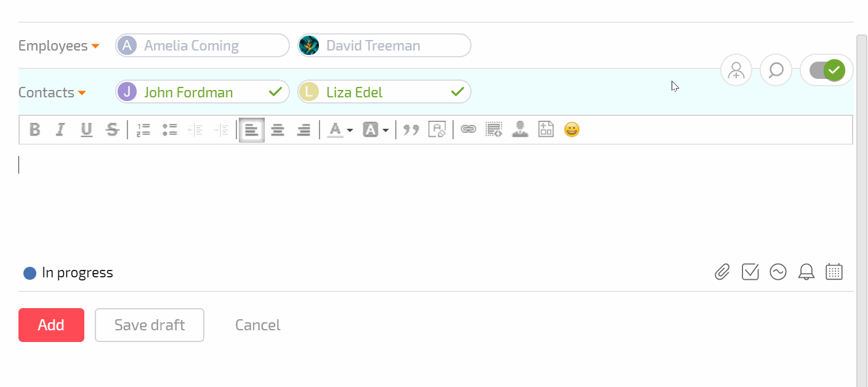Viewport: 868px width, 387px height.
Task: Click the add person icon
Action: point(736,70)
